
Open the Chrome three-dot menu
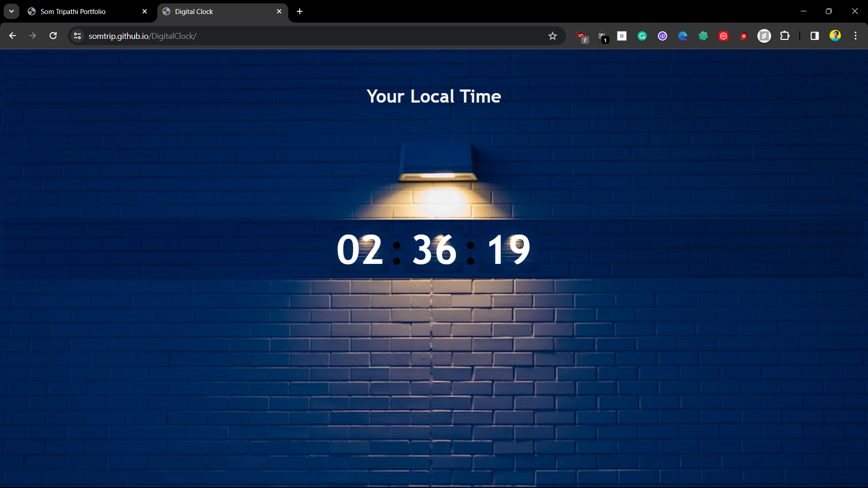coord(855,36)
